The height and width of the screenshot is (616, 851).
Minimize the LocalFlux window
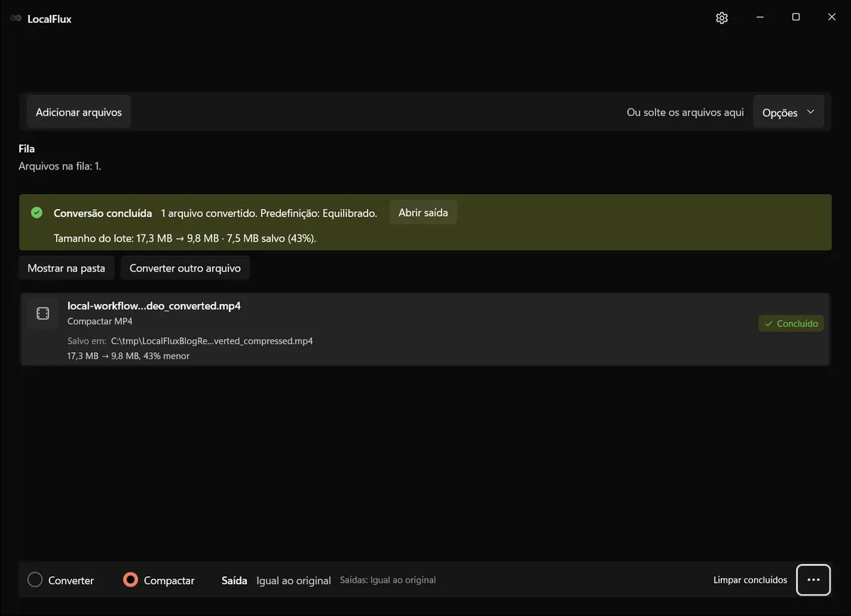[760, 18]
